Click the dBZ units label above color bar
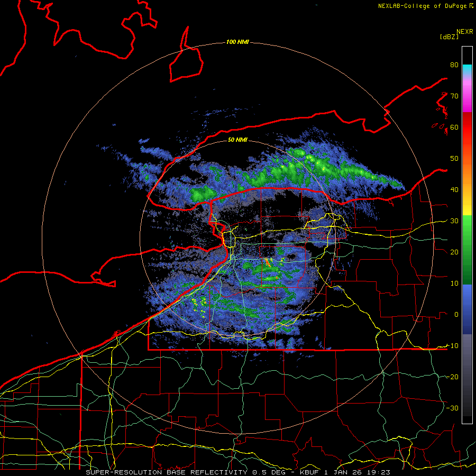The image size is (476, 476). point(449,36)
